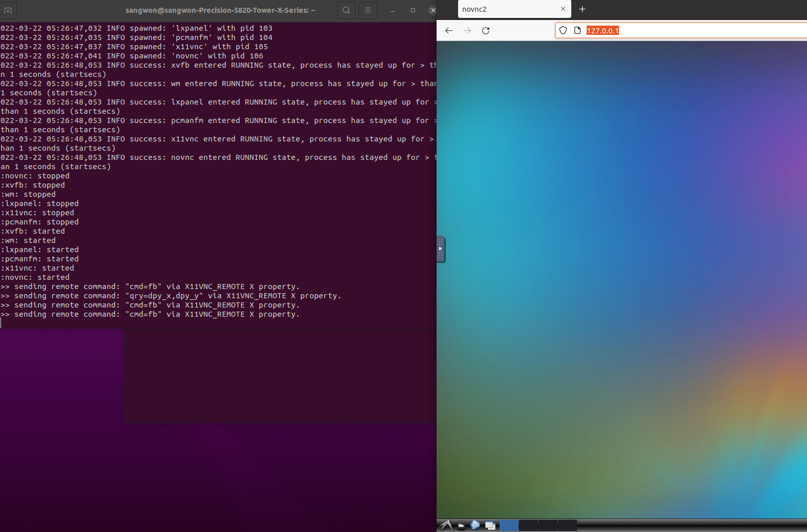Screen dimensions: 807x532
Task: Switch to the first (blue) workspace in pager
Action: coord(509,525)
